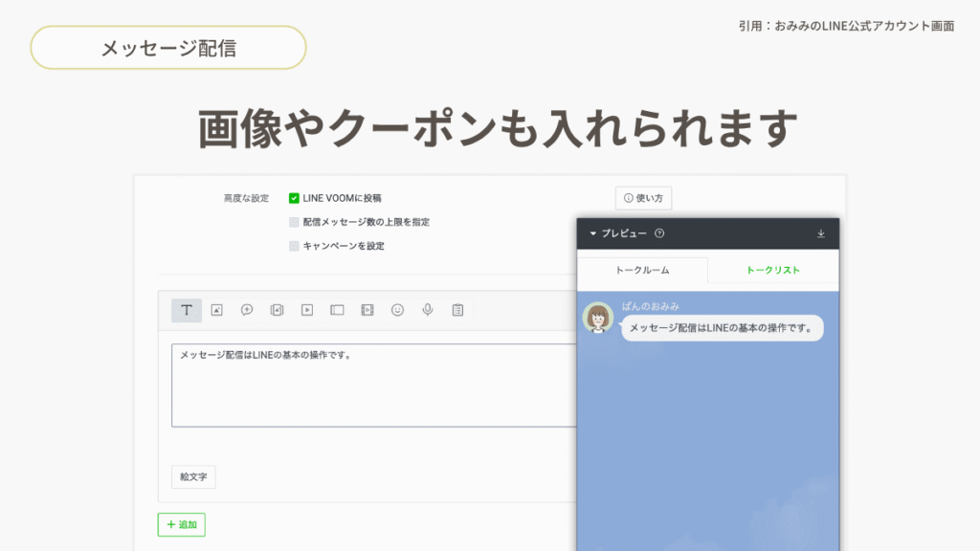
Task: Select the photo message type icon
Action: (x=217, y=310)
